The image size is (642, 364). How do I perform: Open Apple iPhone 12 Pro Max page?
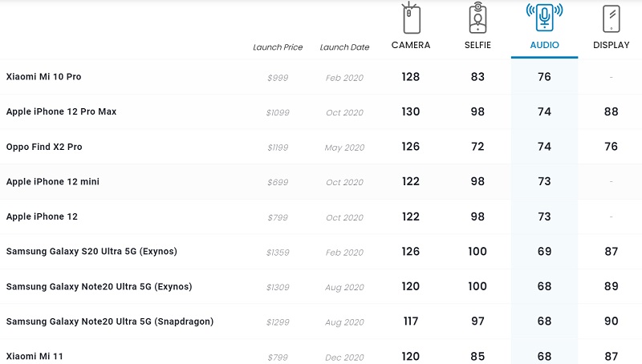tap(62, 112)
